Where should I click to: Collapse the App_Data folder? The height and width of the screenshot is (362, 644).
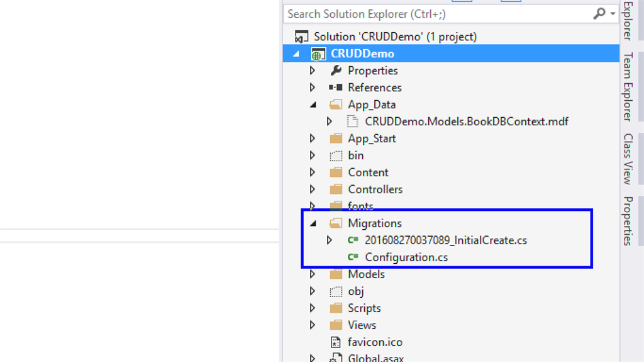(x=313, y=105)
